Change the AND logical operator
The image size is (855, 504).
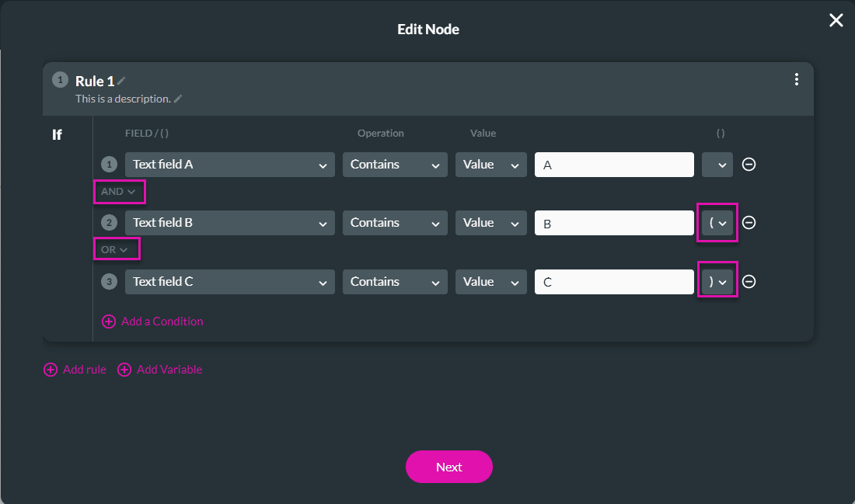[118, 191]
